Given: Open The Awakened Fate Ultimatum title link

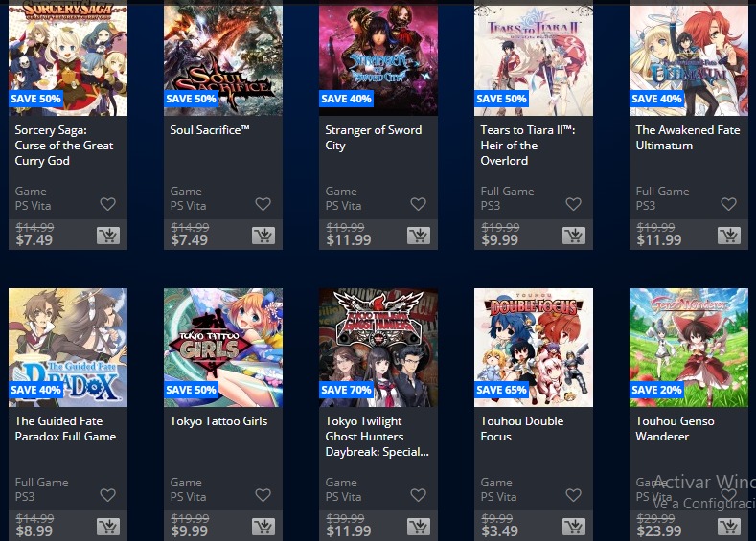Looking at the screenshot, I should click(688, 138).
